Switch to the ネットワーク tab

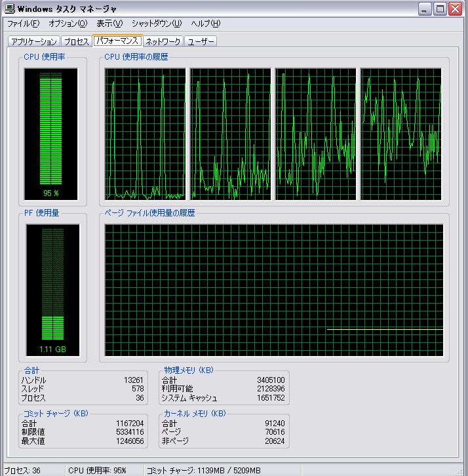163,41
